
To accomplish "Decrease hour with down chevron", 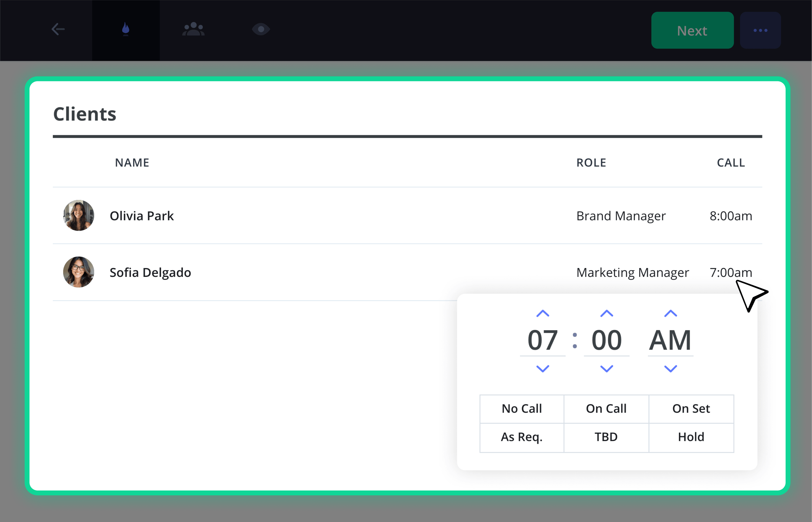I will [x=543, y=368].
